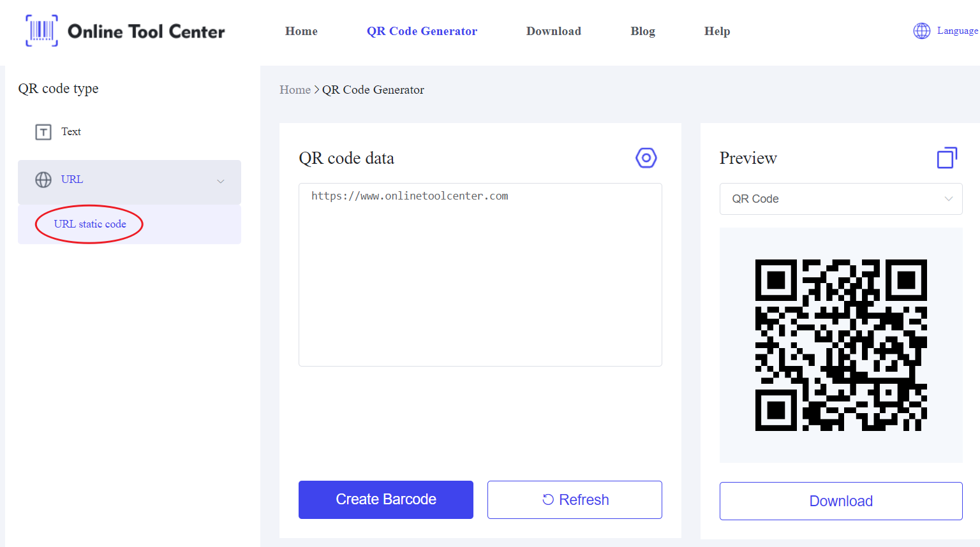The height and width of the screenshot is (547, 980).
Task: Click the Download button under preview
Action: pos(841,501)
